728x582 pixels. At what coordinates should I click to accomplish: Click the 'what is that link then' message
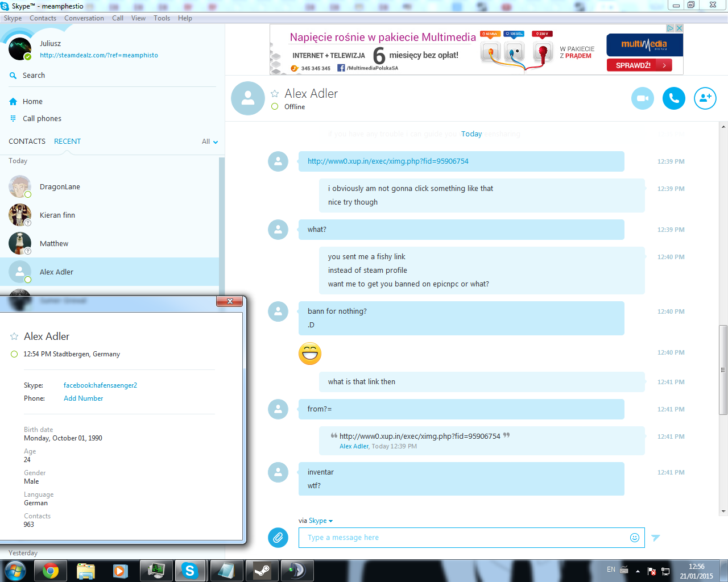pos(482,382)
